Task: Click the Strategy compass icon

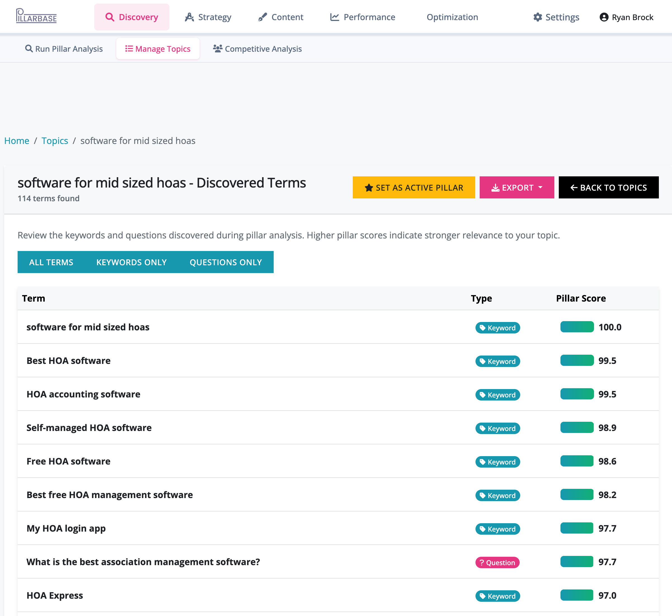Action: coord(189,17)
